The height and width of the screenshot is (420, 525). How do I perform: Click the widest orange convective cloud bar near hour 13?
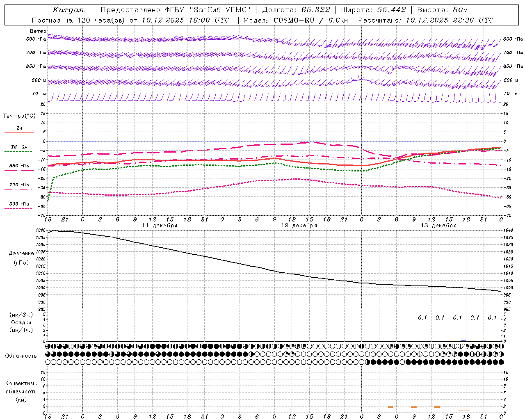[437, 406]
